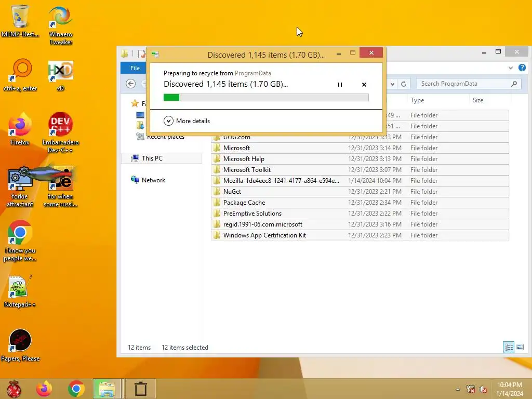Open the network status tray icon
The width and height of the screenshot is (532, 399).
(471, 389)
